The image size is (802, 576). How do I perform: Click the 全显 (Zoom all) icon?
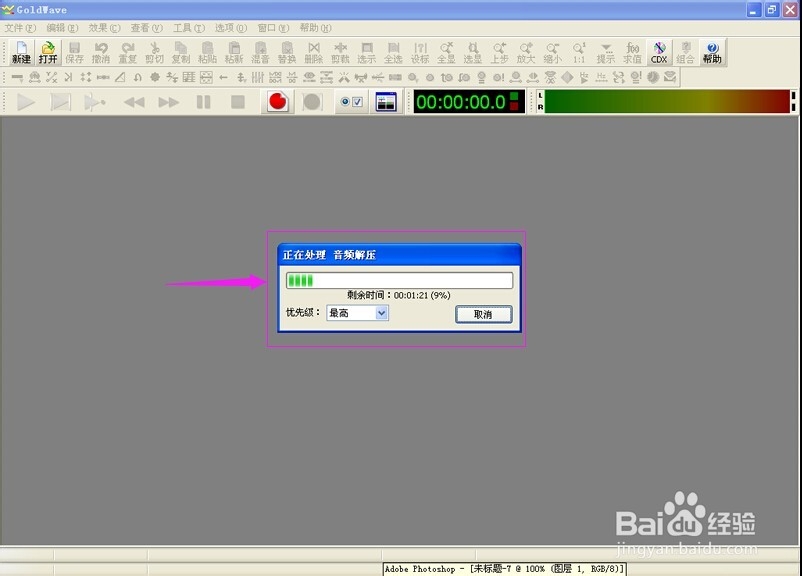click(x=447, y=53)
